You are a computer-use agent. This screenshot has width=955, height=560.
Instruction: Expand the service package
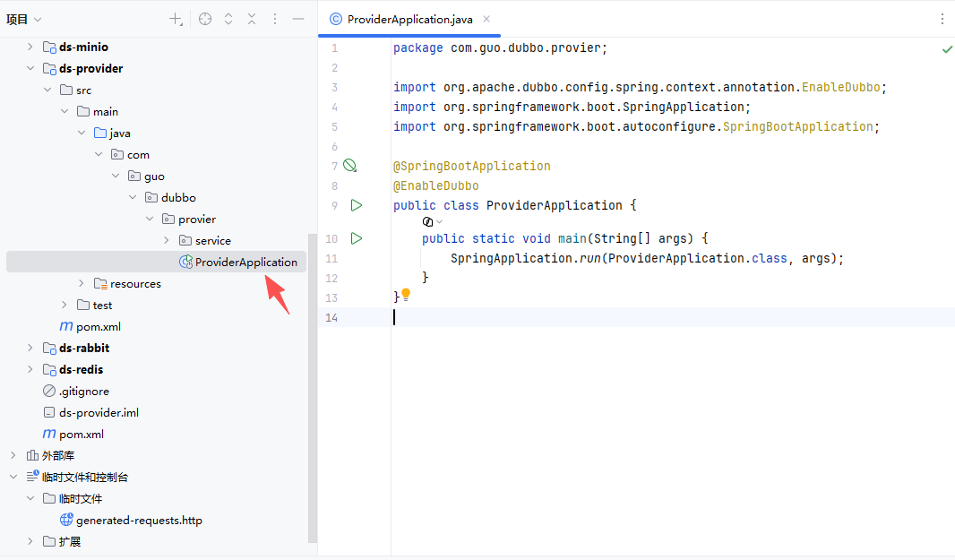pos(167,241)
